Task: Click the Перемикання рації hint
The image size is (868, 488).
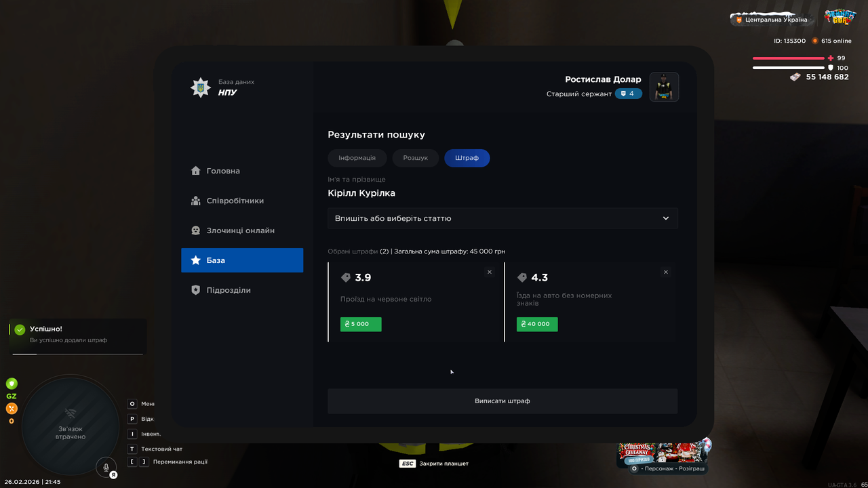Action: click(180, 462)
